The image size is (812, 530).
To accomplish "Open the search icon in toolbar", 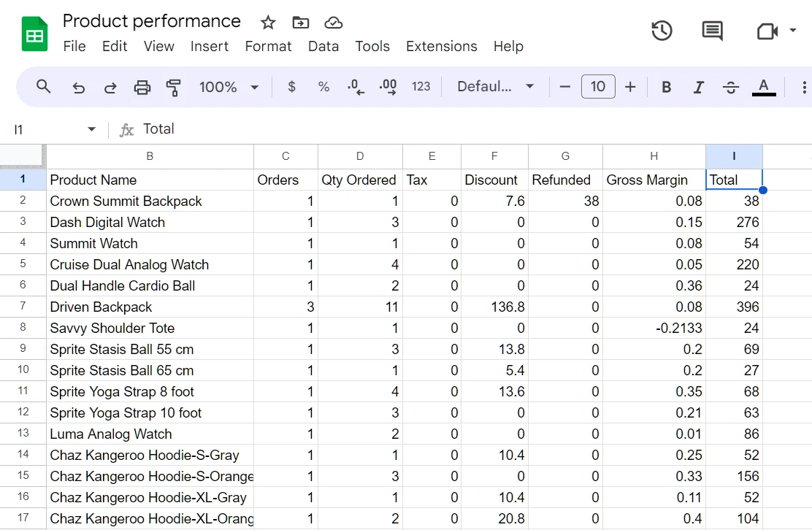I will click(43, 86).
